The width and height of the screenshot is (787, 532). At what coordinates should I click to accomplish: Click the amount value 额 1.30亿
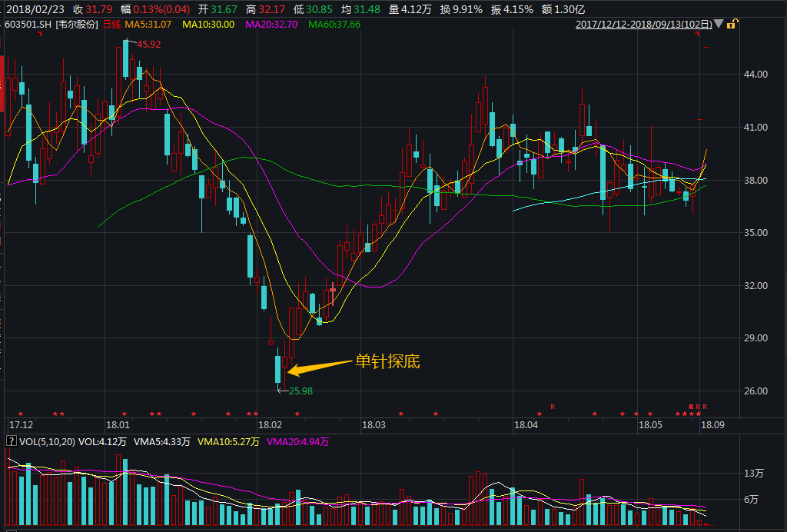[x=563, y=9]
